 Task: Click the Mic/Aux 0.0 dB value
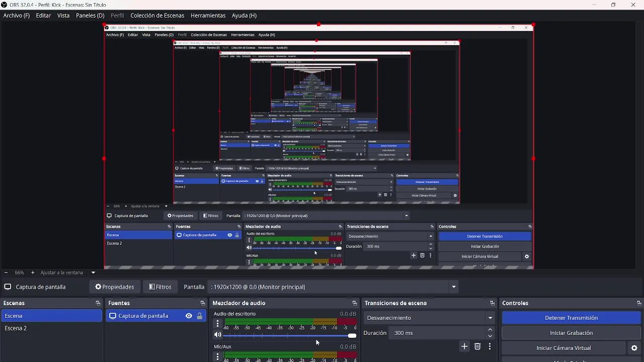(x=348, y=346)
